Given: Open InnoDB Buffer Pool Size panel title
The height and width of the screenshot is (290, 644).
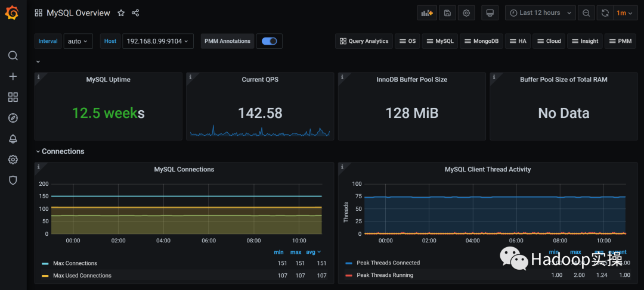Looking at the screenshot, I should coord(412,80).
